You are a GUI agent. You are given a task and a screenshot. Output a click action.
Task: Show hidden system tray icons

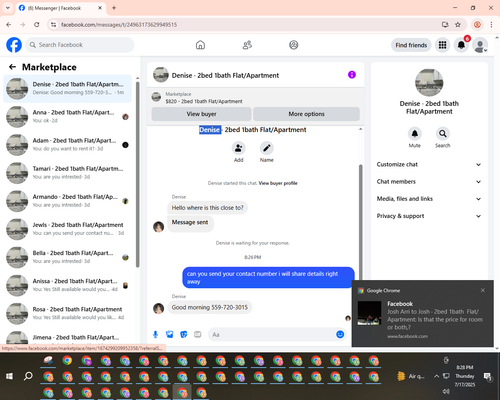pyautogui.click(x=436, y=376)
